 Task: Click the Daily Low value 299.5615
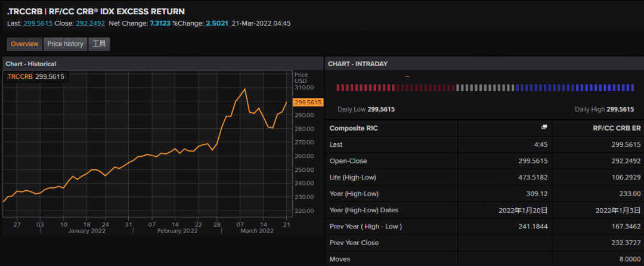point(380,110)
